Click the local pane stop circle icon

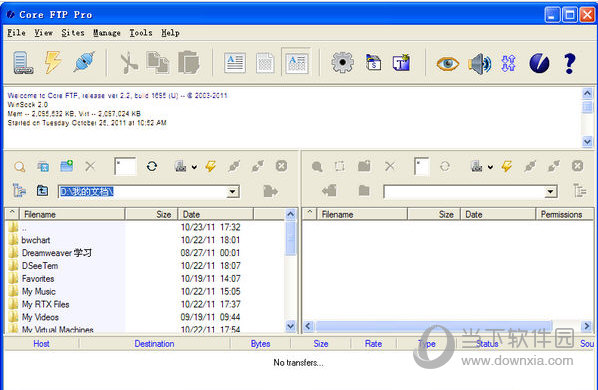click(x=281, y=166)
